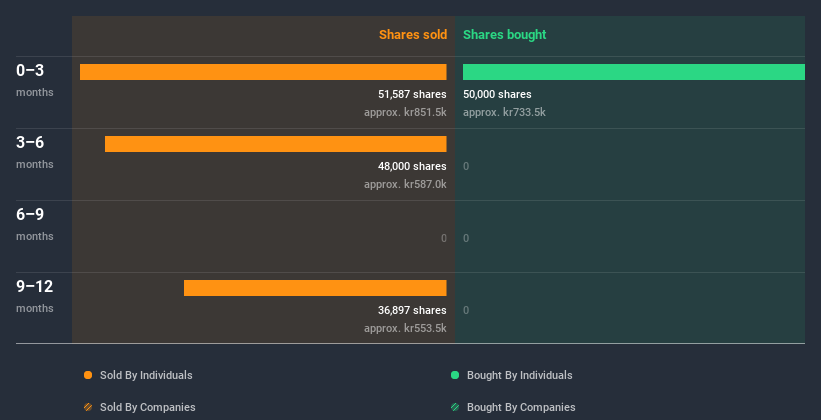This screenshot has width=821, height=420.
Task: Click the orange Sold By Individuals legend dot
Action: click(88, 375)
